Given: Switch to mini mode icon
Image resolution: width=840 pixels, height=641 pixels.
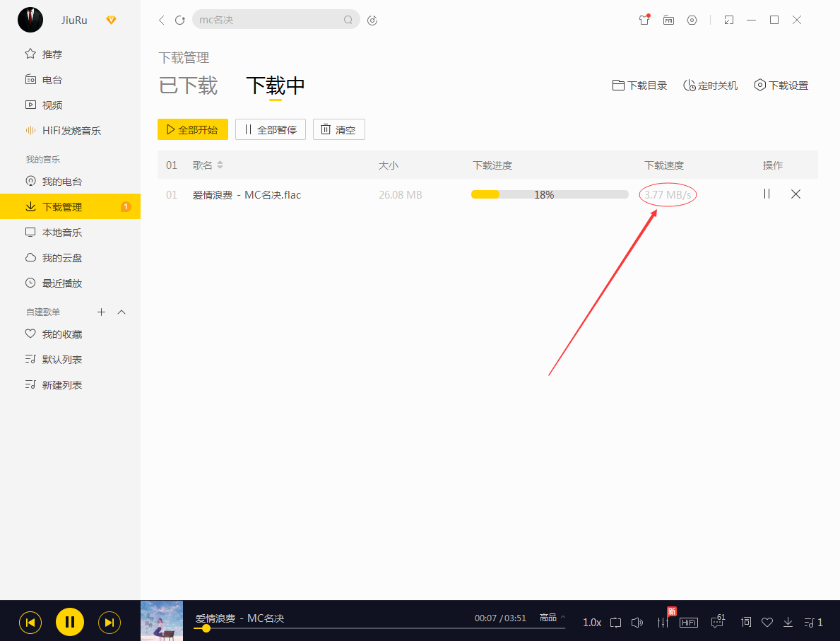Looking at the screenshot, I should pyautogui.click(x=728, y=20).
